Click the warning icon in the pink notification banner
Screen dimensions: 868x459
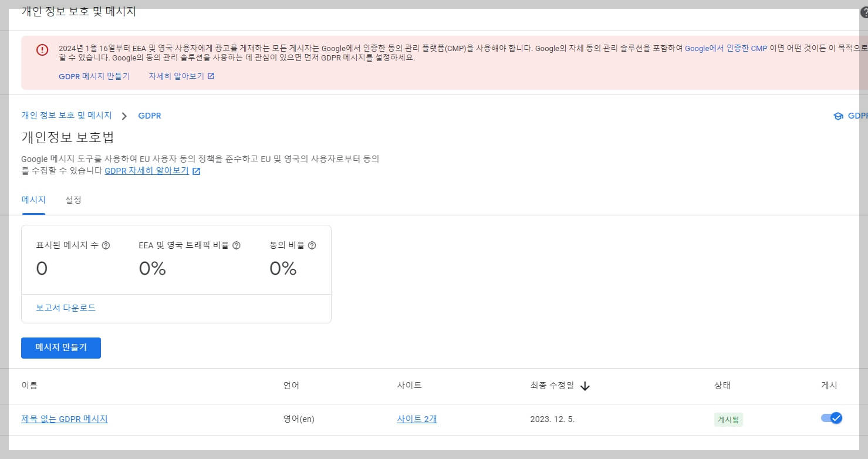(42, 50)
